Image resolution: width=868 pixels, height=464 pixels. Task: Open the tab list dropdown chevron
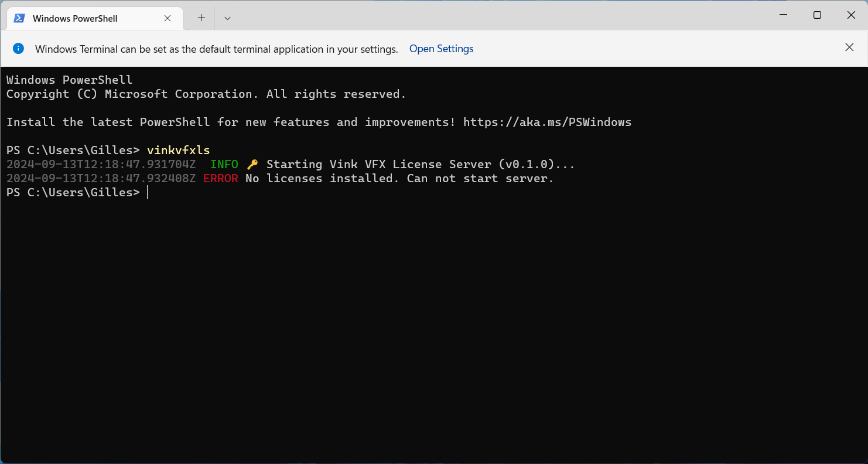tap(227, 18)
